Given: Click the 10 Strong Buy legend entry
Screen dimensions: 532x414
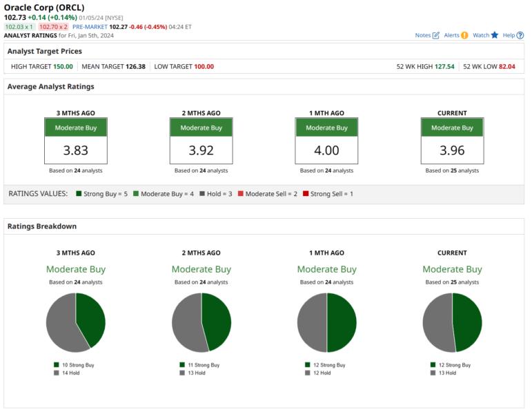Looking at the screenshot, I should pyautogui.click(x=74, y=365).
